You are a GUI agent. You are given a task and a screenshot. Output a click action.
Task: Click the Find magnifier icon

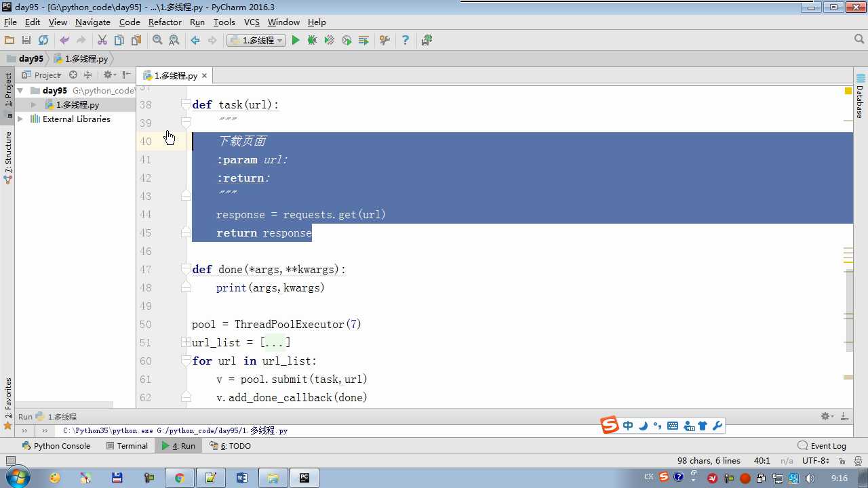157,41
